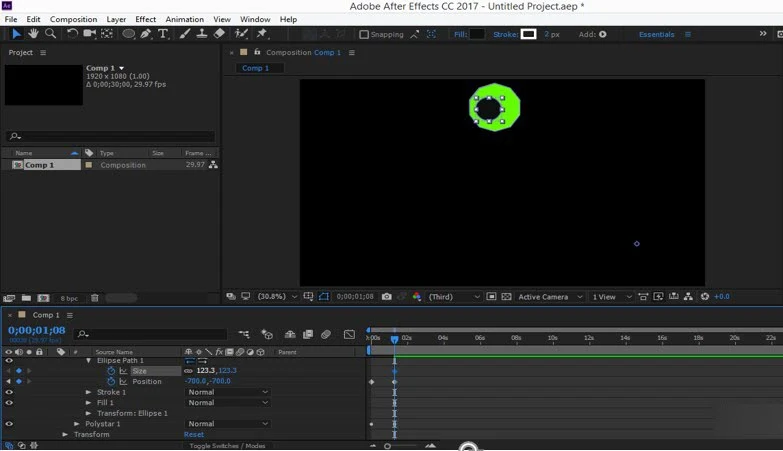Image resolution: width=783 pixels, height=451 pixels.
Task: Toggle the Size constrain proportions link
Action: pyautogui.click(x=188, y=371)
